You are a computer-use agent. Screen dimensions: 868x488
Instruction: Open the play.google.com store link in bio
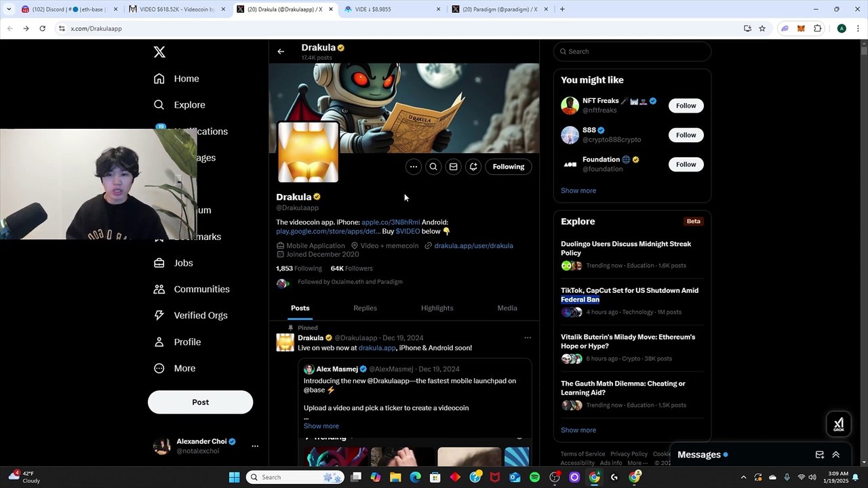tap(328, 232)
